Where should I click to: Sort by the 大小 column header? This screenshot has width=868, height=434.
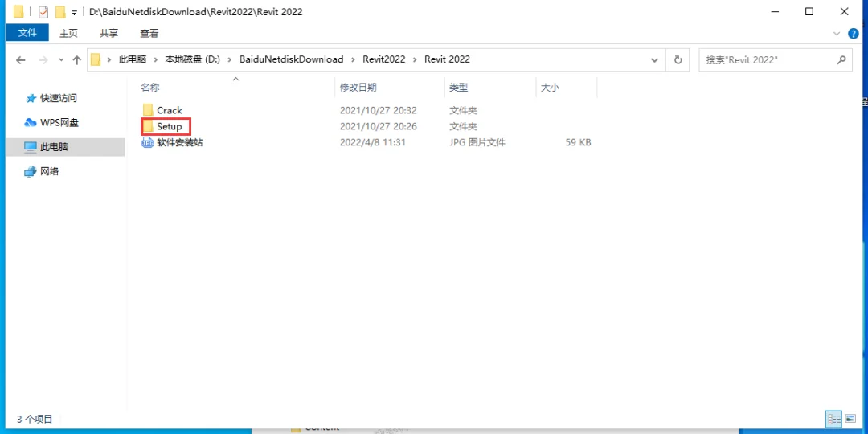point(550,88)
